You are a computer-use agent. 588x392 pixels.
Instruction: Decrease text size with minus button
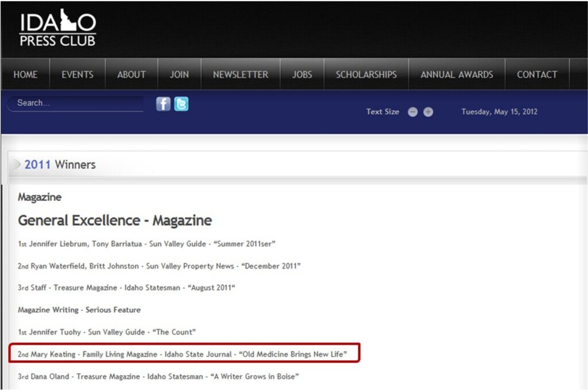click(412, 112)
